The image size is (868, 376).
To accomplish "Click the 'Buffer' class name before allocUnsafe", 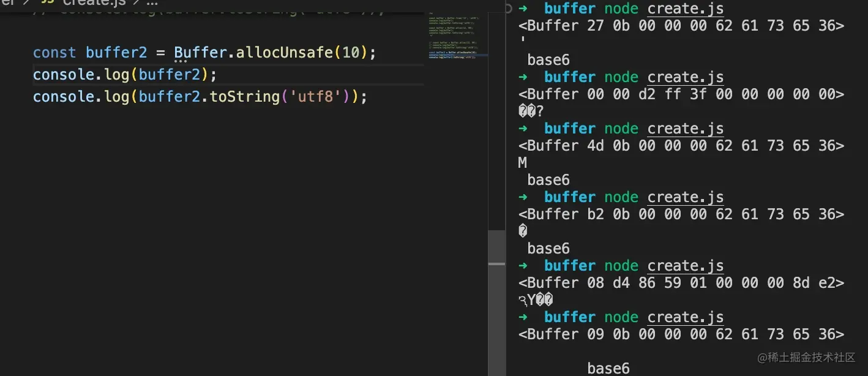I will click(200, 53).
